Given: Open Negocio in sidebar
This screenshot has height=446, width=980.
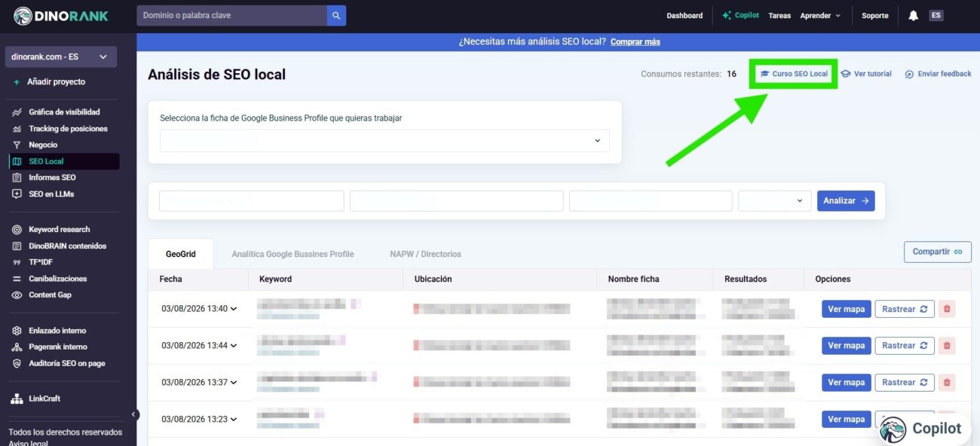Looking at the screenshot, I should (43, 145).
